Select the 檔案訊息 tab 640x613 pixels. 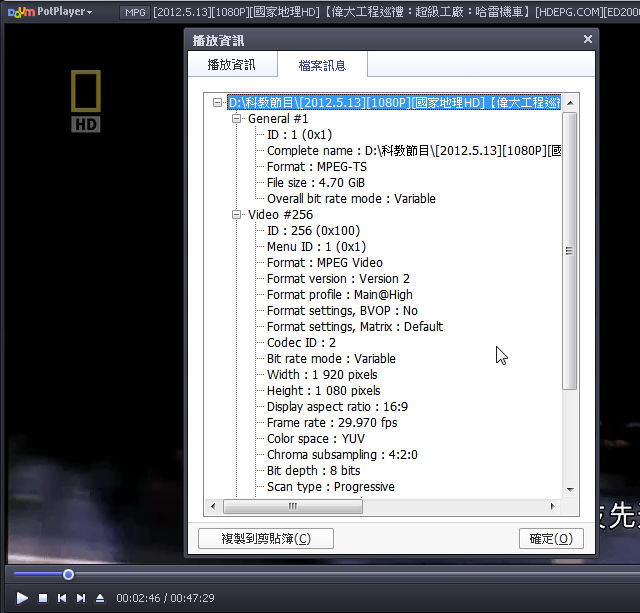tap(322, 65)
